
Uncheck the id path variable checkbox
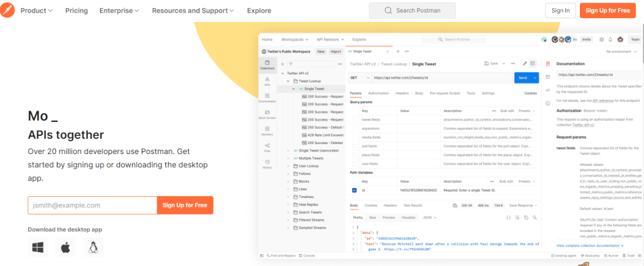pos(355,191)
